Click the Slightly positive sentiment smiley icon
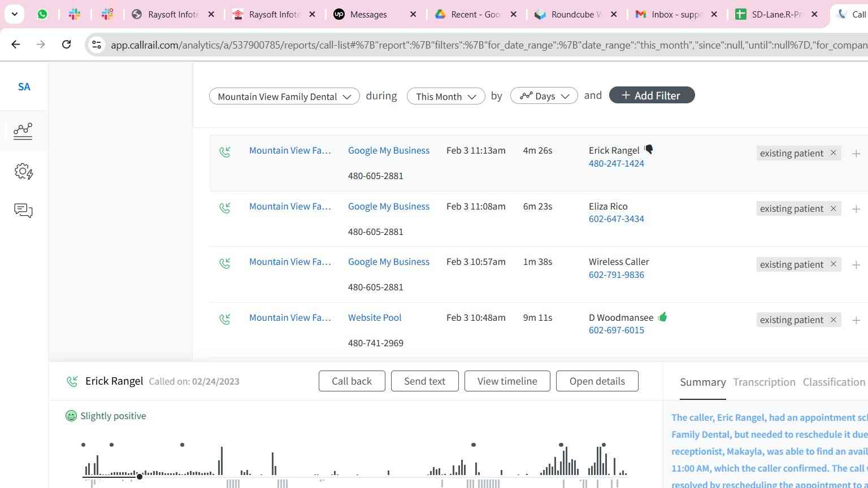868x488 pixels. click(x=71, y=416)
